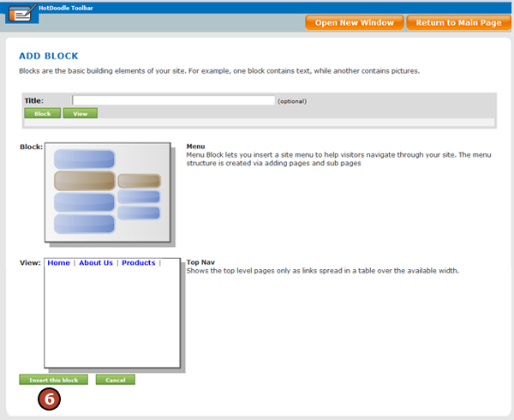The width and height of the screenshot is (514, 420).
Task: Open the Products preview link
Action: pyautogui.click(x=138, y=263)
